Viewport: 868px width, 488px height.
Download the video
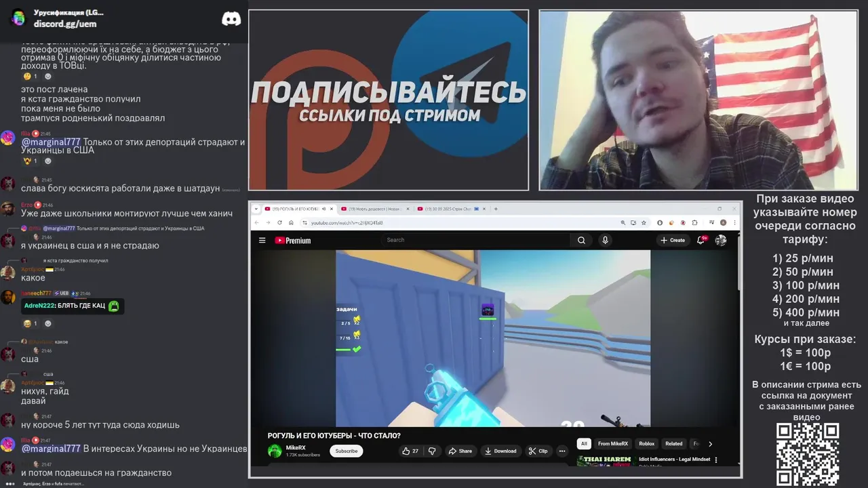click(501, 451)
